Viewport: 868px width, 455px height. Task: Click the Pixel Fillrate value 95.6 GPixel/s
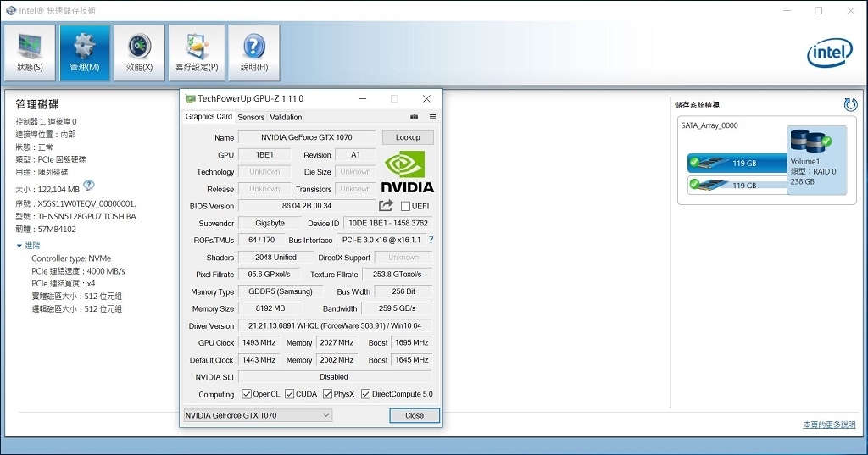269,275
